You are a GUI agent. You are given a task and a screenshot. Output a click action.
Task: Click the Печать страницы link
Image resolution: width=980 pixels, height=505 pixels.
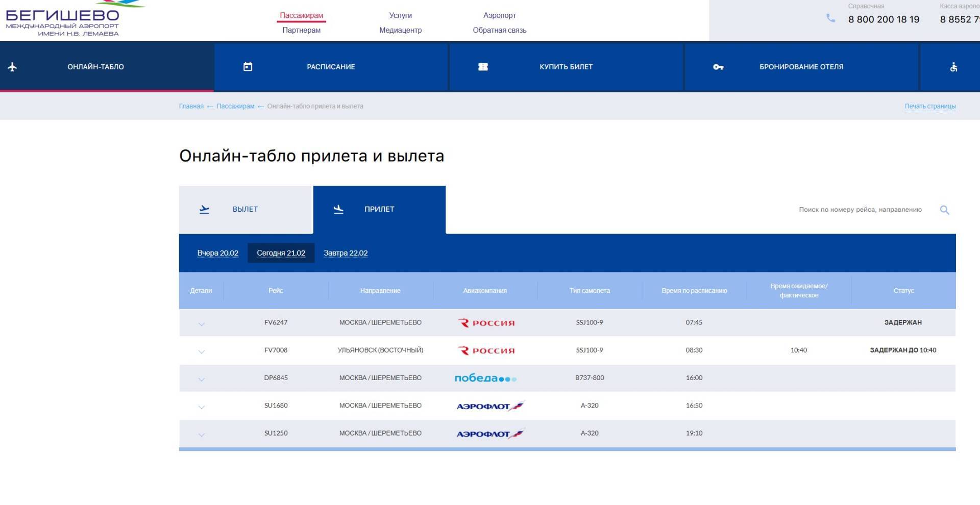click(930, 106)
